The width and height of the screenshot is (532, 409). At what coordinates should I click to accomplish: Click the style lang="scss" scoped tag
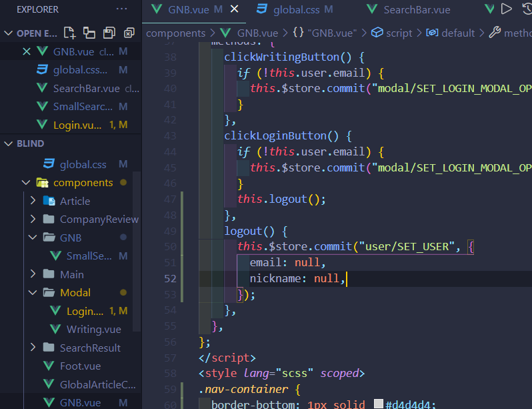[x=281, y=374]
